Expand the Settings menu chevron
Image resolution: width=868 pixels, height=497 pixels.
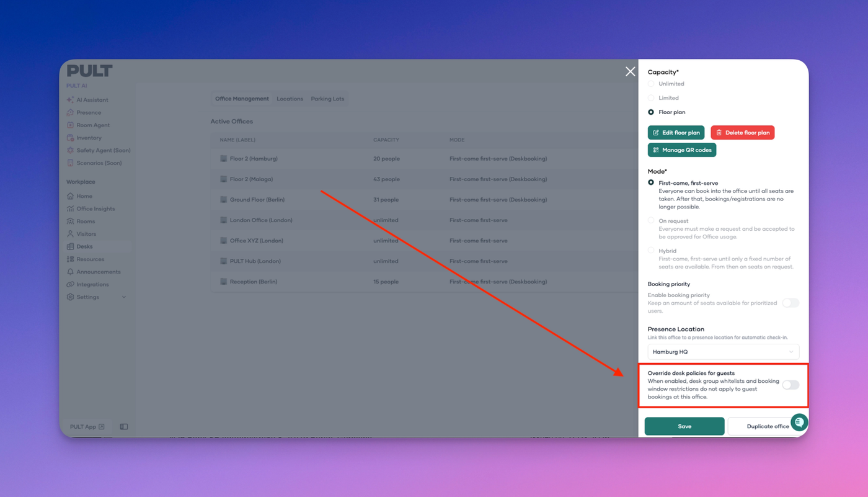point(124,297)
